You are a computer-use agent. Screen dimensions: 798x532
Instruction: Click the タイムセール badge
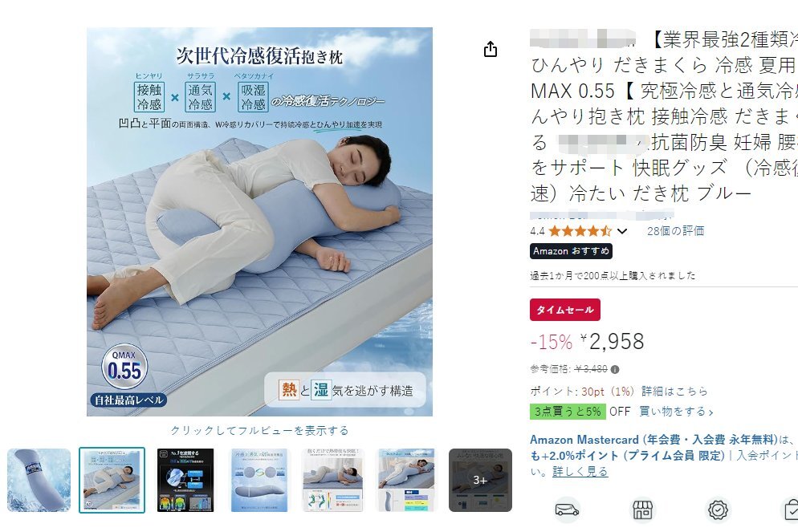click(565, 310)
